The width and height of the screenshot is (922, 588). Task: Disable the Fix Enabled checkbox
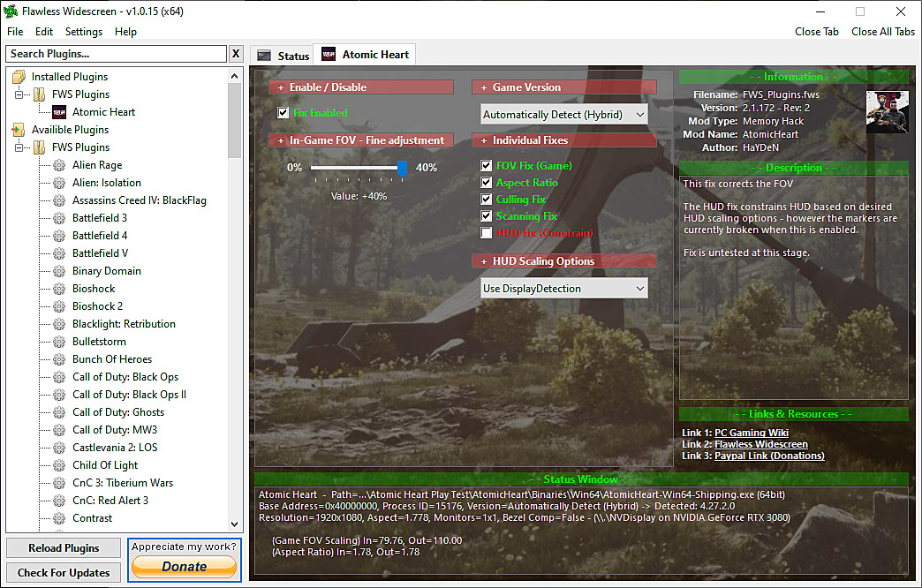pyautogui.click(x=283, y=113)
